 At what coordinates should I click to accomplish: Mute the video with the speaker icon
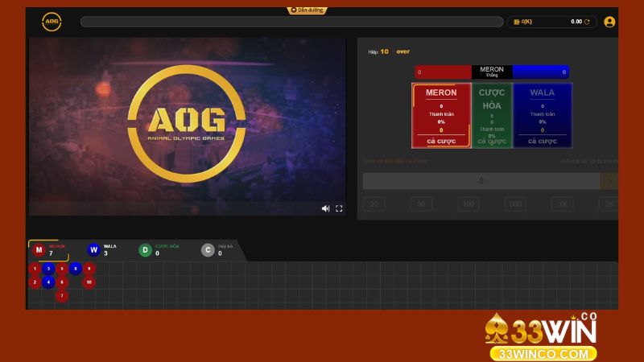tap(325, 208)
